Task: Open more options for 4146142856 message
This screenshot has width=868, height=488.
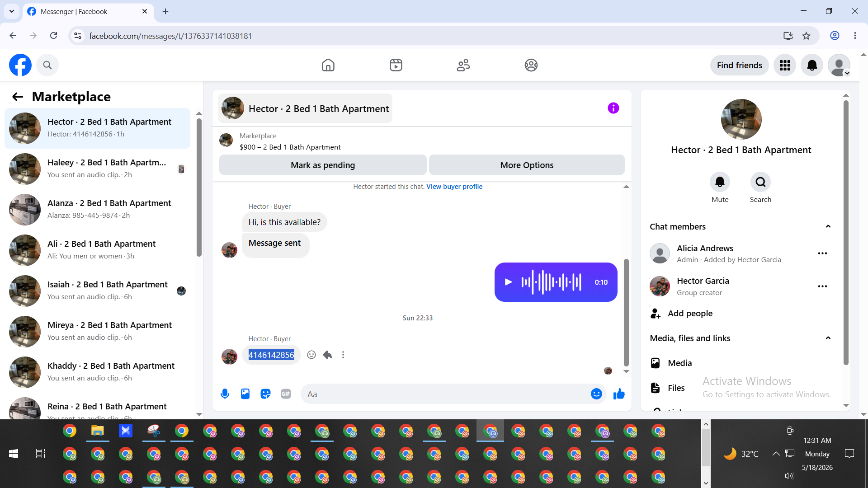Action: click(x=343, y=355)
